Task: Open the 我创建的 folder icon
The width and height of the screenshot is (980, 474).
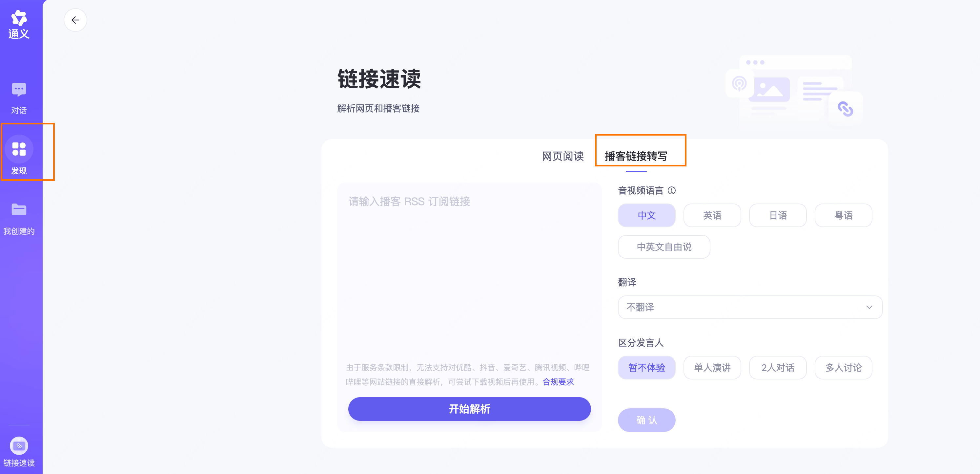Action: coord(19,210)
